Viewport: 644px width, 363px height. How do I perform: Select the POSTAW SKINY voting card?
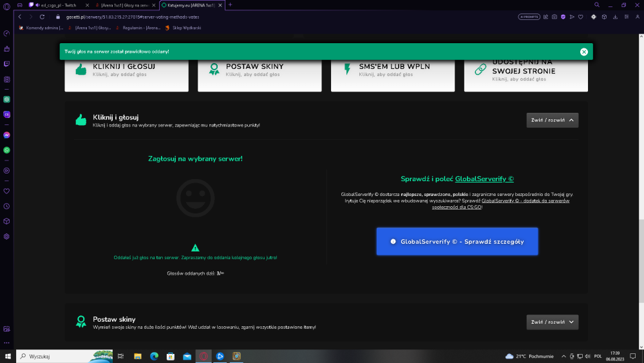coord(260,75)
